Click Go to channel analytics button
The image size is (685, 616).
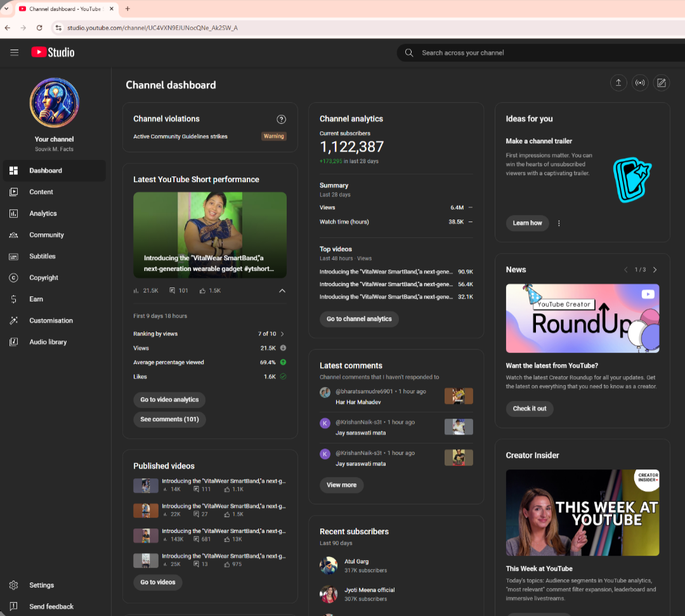tap(359, 319)
